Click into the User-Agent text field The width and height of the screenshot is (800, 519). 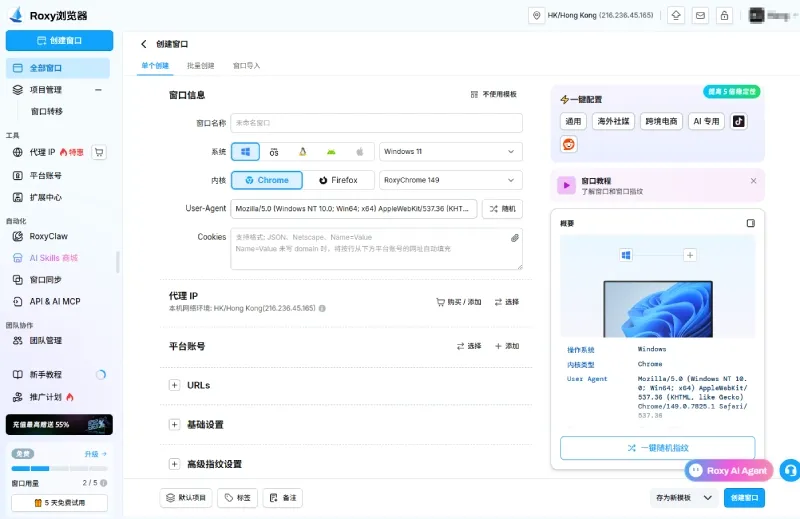(x=354, y=209)
